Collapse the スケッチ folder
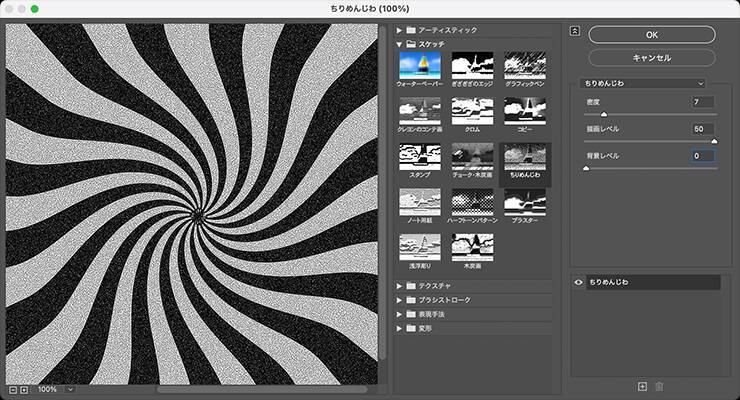Image resolution: width=740 pixels, height=400 pixels. click(x=400, y=44)
